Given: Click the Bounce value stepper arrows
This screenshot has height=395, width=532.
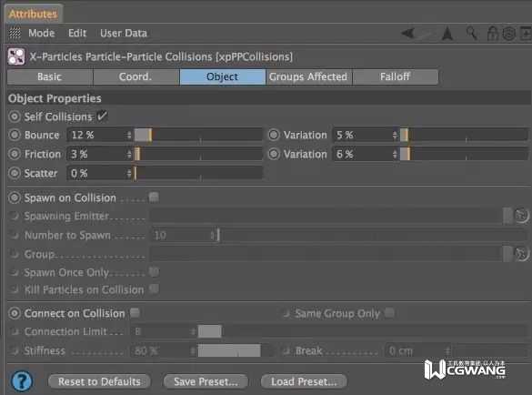Looking at the screenshot, I should pos(129,136).
